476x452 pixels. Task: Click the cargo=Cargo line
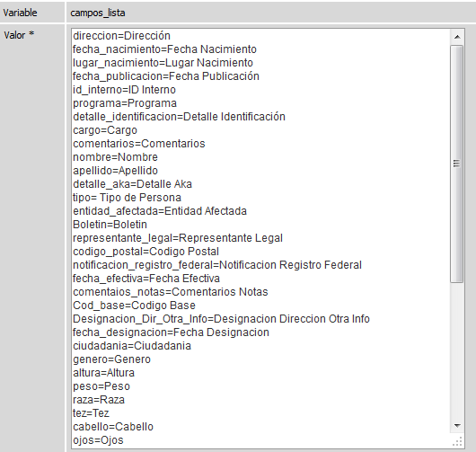pos(105,130)
